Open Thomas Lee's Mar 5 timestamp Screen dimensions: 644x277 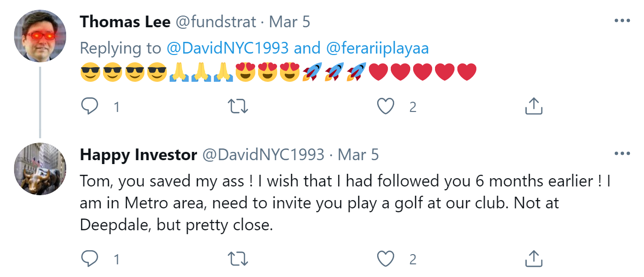(290, 22)
